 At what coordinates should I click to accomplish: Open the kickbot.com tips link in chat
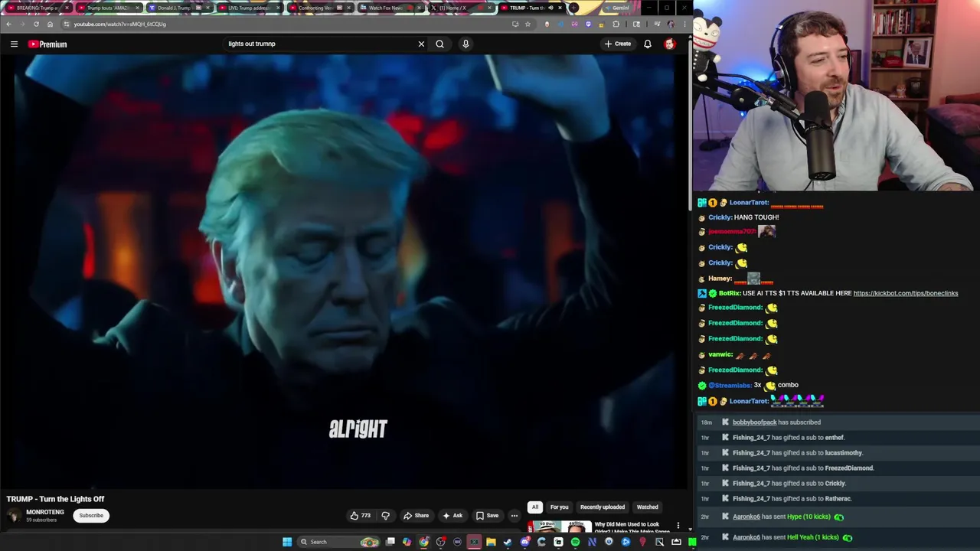[906, 293]
